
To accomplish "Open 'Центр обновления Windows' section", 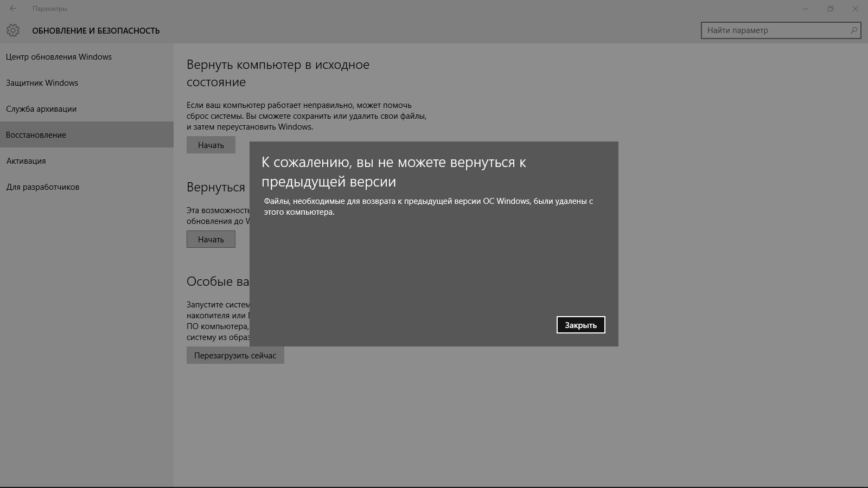I will 59,57.
